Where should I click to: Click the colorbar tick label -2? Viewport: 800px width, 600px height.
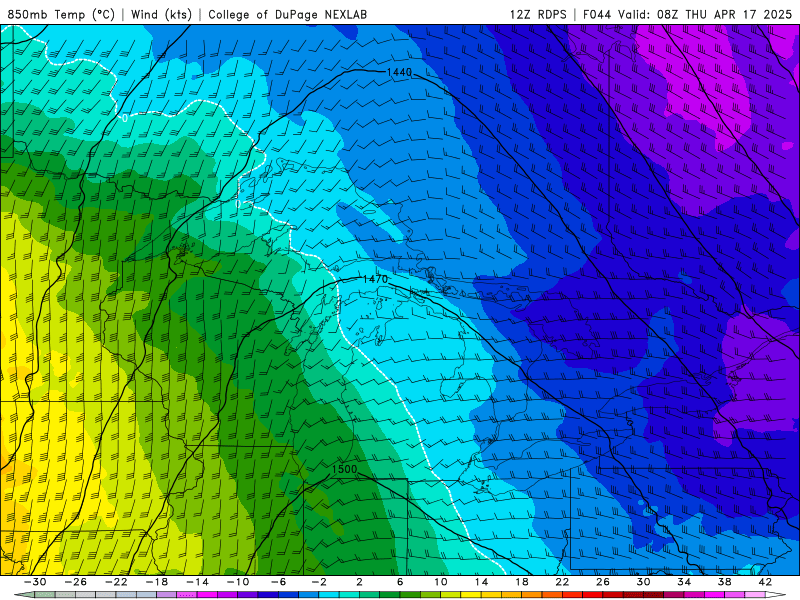coord(319,582)
